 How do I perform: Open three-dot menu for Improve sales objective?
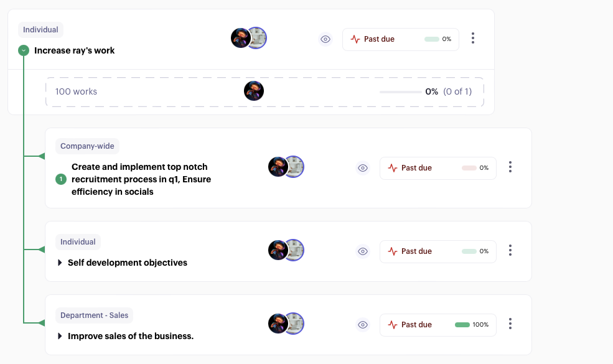tap(510, 324)
